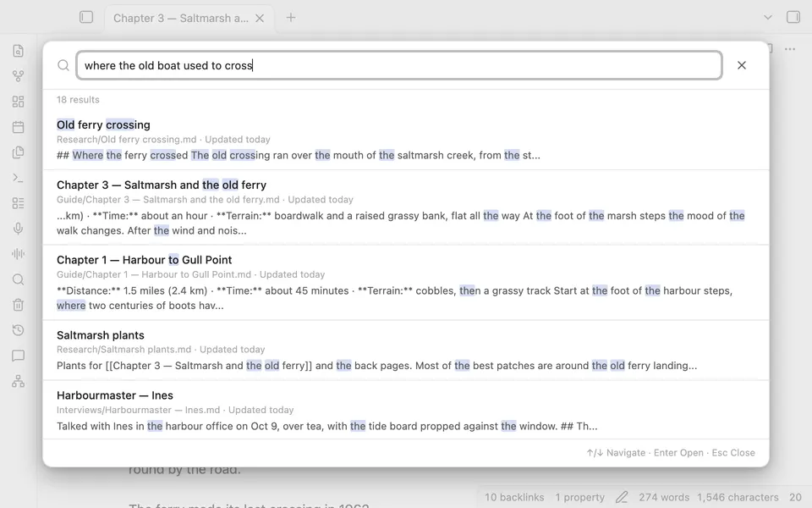This screenshot has width=812, height=508.
Task: Close the search dialog with the X
Action: [742, 65]
